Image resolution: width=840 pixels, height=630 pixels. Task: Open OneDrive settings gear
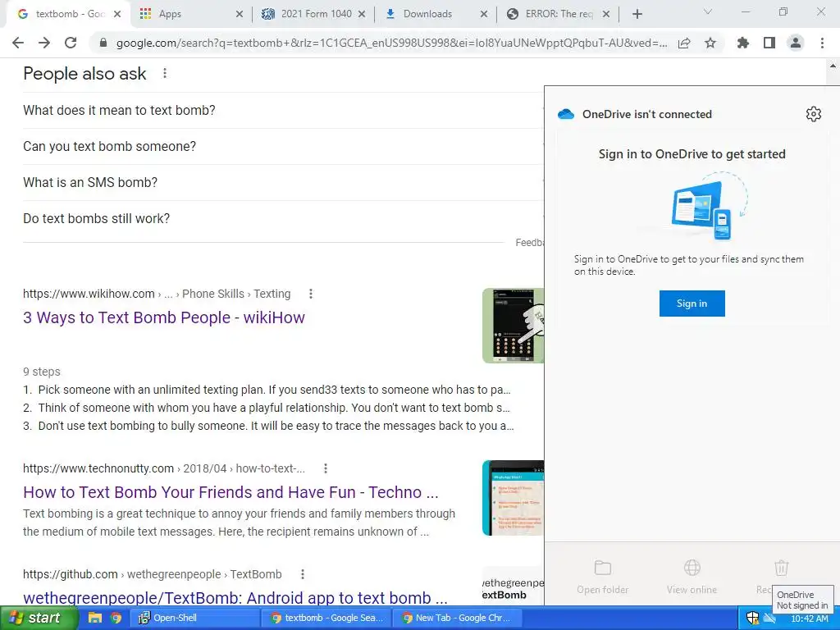[x=813, y=113]
